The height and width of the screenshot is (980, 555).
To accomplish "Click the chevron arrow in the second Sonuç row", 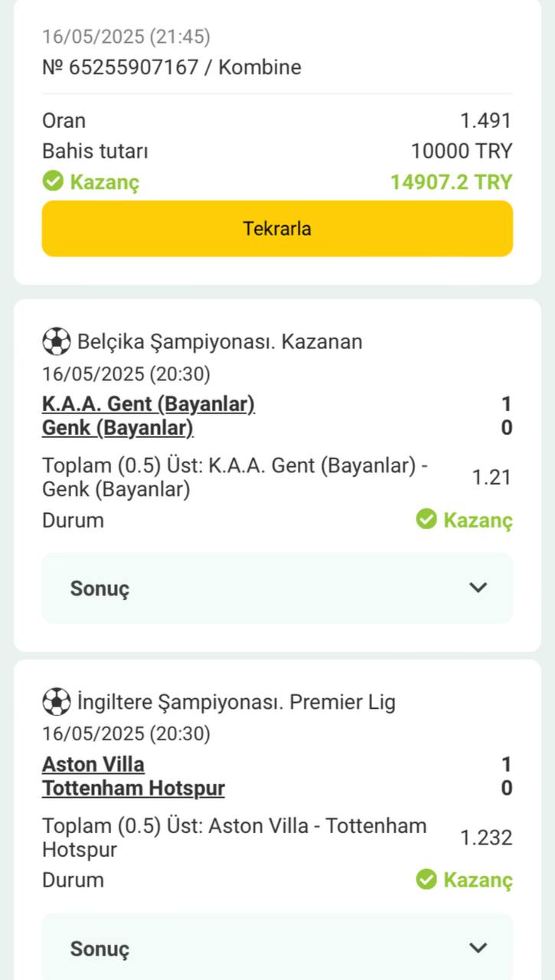I will click(478, 948).
